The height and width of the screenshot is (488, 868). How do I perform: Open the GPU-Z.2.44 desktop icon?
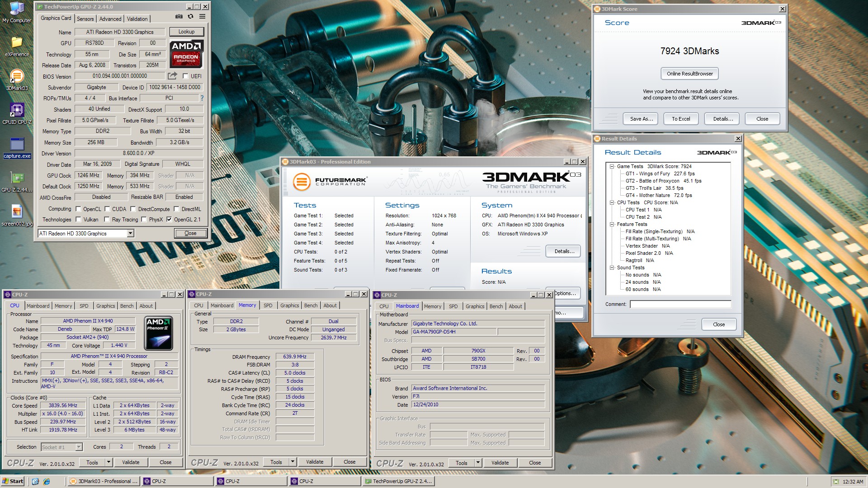(x=17, y=182)
